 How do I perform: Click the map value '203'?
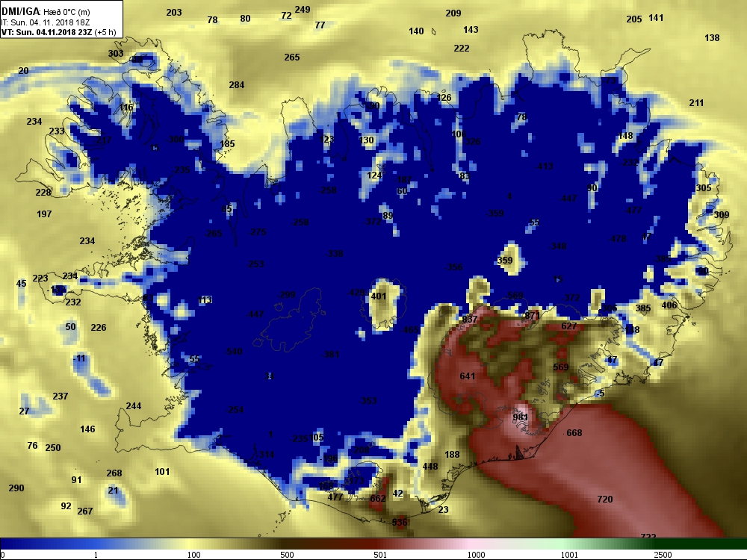point(174,13)
